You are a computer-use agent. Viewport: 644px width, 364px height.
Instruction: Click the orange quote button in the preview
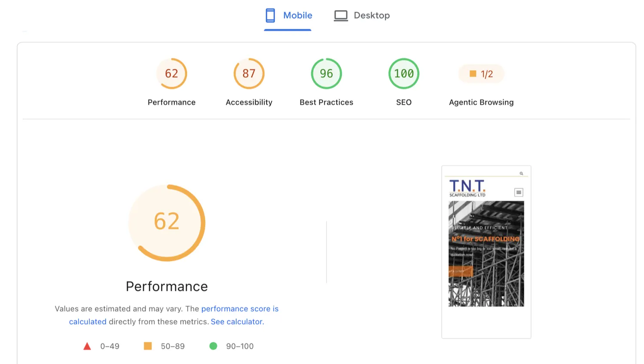point(461,271)
